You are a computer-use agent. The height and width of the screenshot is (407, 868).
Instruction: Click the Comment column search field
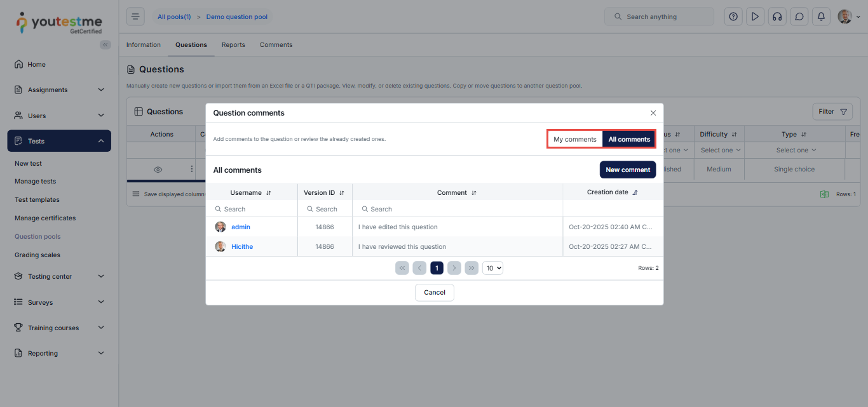click(458, 209)
